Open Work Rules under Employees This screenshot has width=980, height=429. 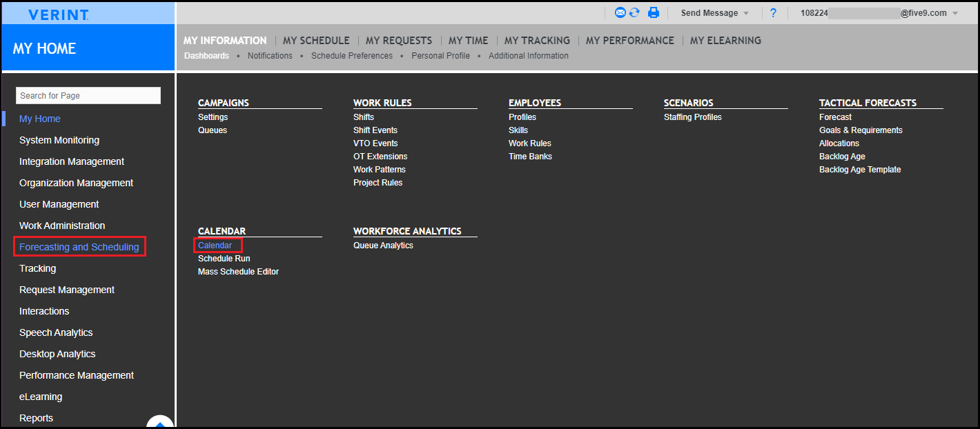530,143
